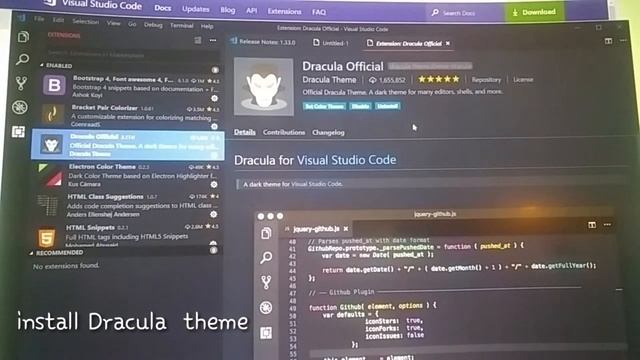Click the Disable button for Dracula
Viewport: 640px width, 360px height.
click(360, 107)
